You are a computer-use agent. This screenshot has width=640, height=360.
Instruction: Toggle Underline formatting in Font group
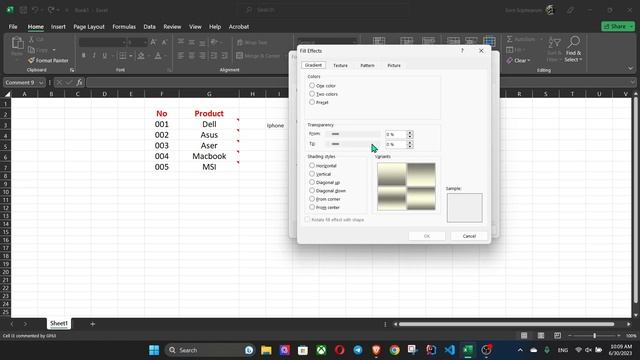[x=104, y=56]
